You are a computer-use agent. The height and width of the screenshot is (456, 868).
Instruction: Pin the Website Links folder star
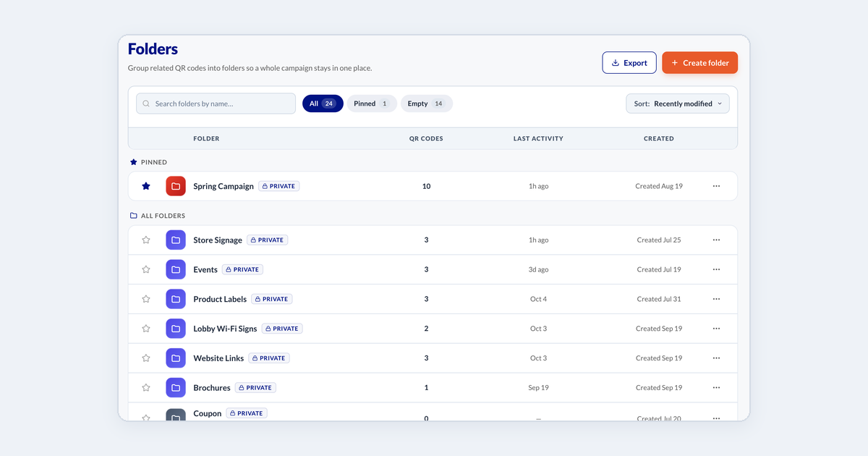(x=146, y=358)
